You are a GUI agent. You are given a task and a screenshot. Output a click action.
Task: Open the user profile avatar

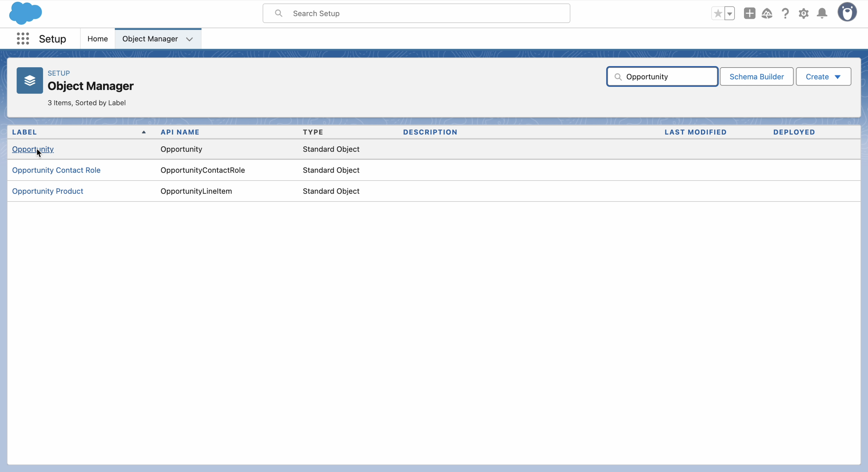point(847,12)
